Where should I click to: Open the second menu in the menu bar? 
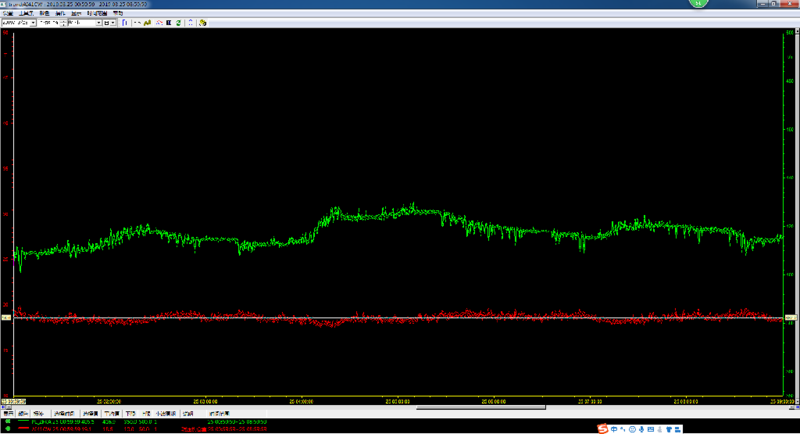coord(26,13)
